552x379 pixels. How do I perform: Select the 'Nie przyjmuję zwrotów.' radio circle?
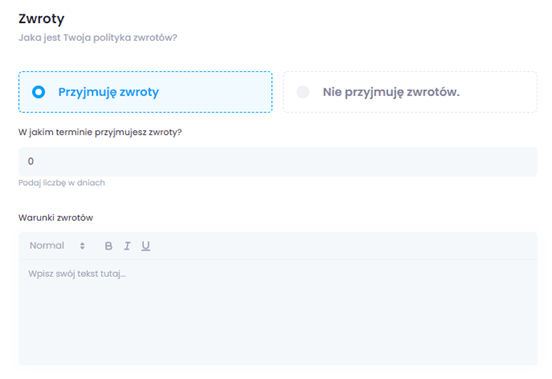[303, 92]
